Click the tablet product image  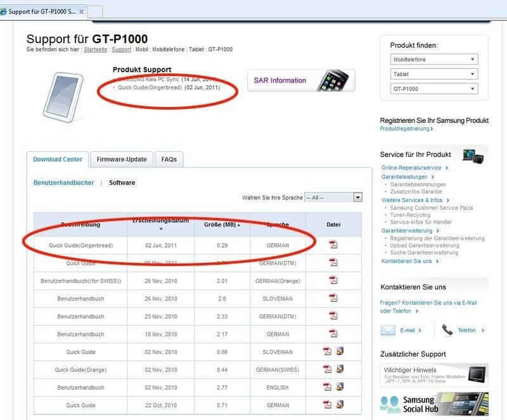click(64, 97)
